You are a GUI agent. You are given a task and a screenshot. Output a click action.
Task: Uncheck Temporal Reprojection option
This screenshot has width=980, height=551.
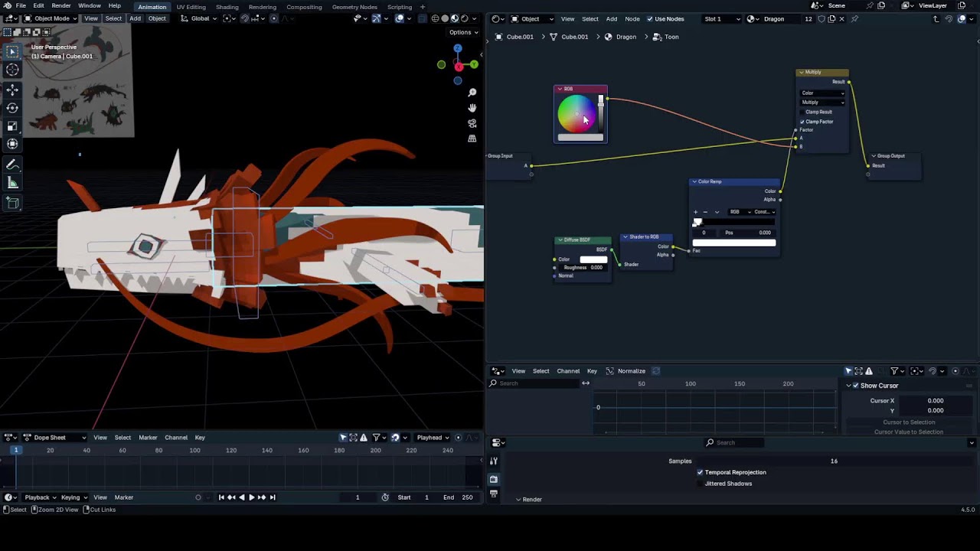coord(700,472)
